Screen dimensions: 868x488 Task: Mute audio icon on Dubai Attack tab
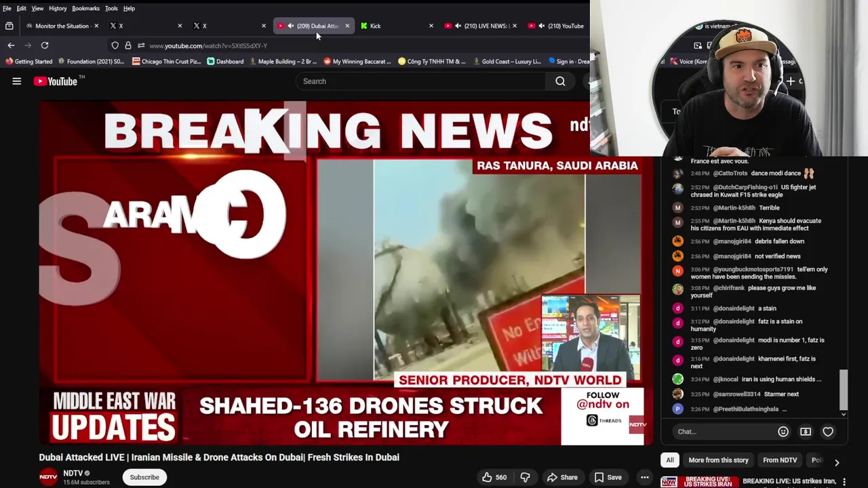pos(290,26)
